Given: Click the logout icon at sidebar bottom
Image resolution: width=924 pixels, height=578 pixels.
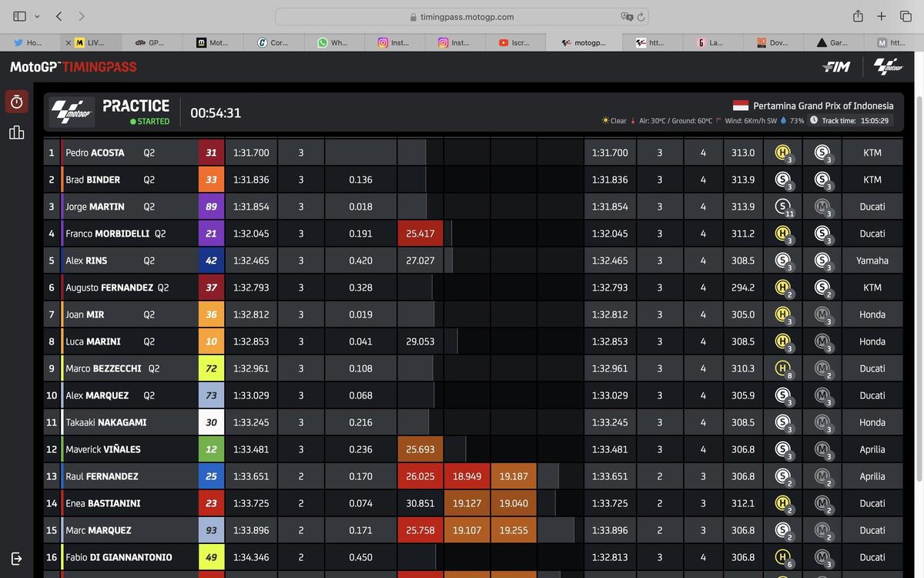Looking at the screenshot, I should [16, 558].
